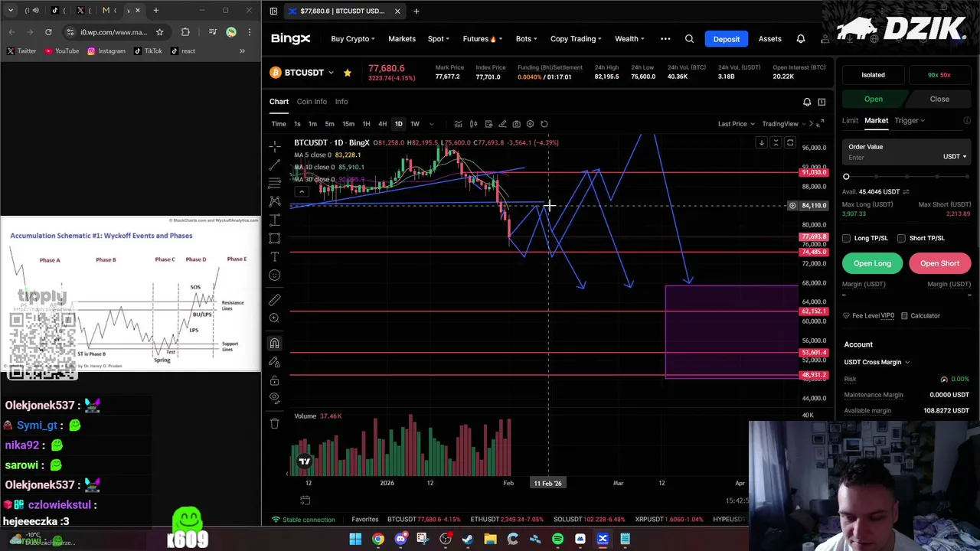Viewport: 980px width, 551px height.
Task: Expand more timeframes dropdown after 1W
Action: (432, 124)
